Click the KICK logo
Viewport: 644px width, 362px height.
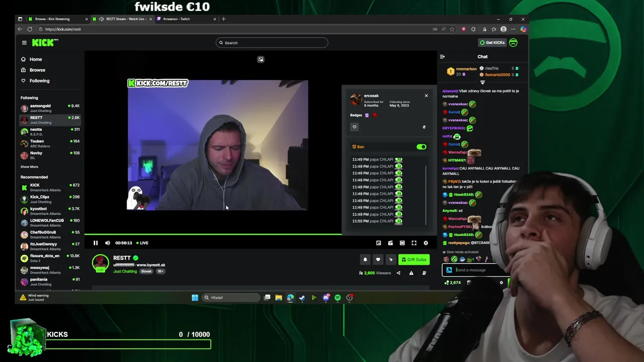point(45,43)
